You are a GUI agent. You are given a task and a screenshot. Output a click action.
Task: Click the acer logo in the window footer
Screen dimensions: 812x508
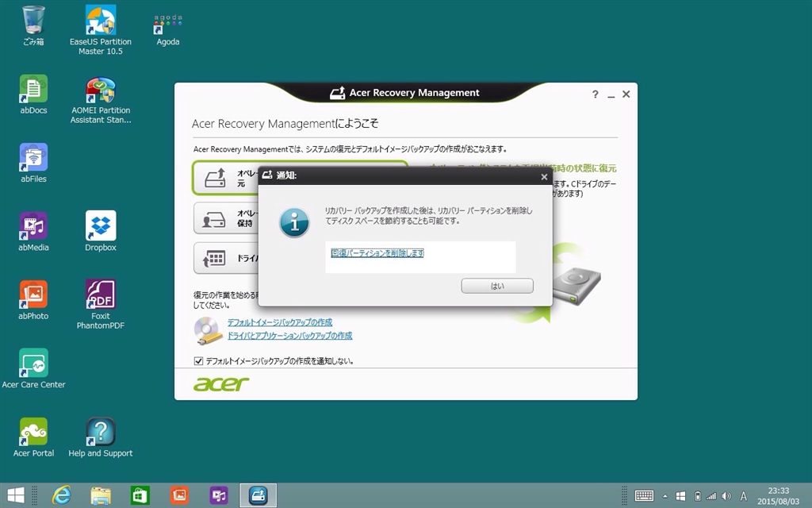221,384
